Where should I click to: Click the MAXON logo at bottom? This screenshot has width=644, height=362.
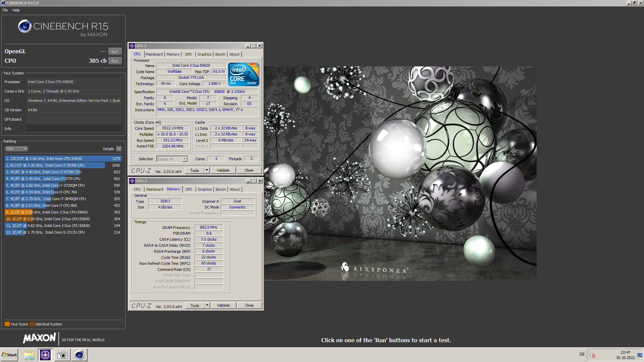coord(40,338)
